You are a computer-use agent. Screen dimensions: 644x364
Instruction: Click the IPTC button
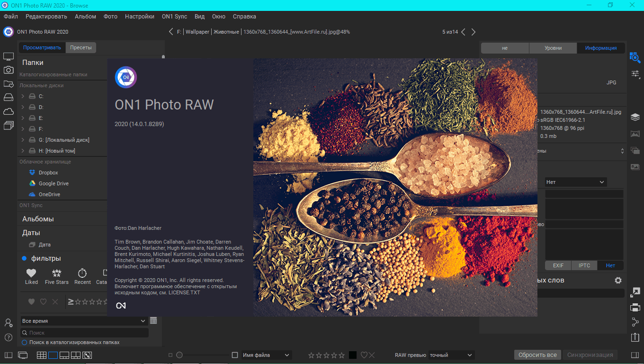(584, 265)
